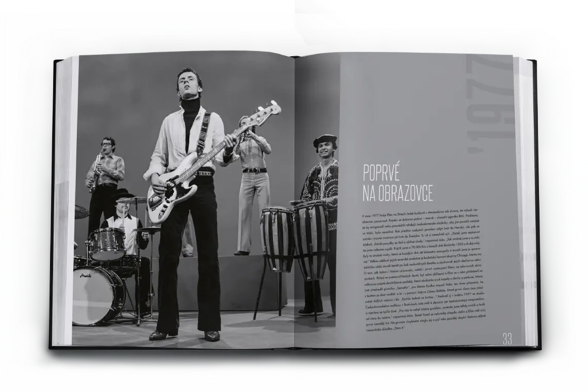The image size is (588, 392).
Task: Click the right striped conga drum
Action: point(311,238)
